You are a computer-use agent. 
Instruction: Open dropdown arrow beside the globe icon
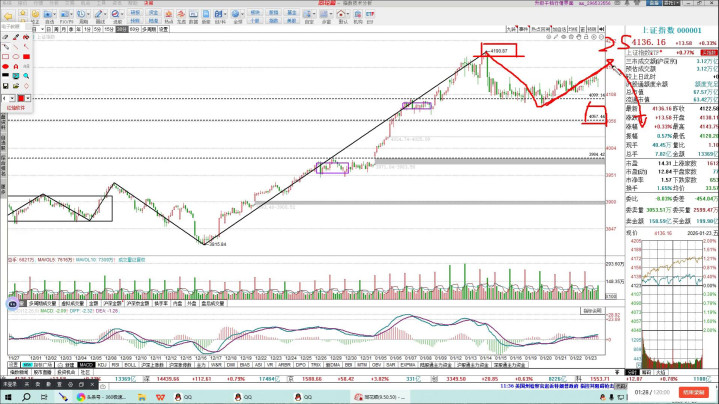pyautogui.click(x=242, y=15)
